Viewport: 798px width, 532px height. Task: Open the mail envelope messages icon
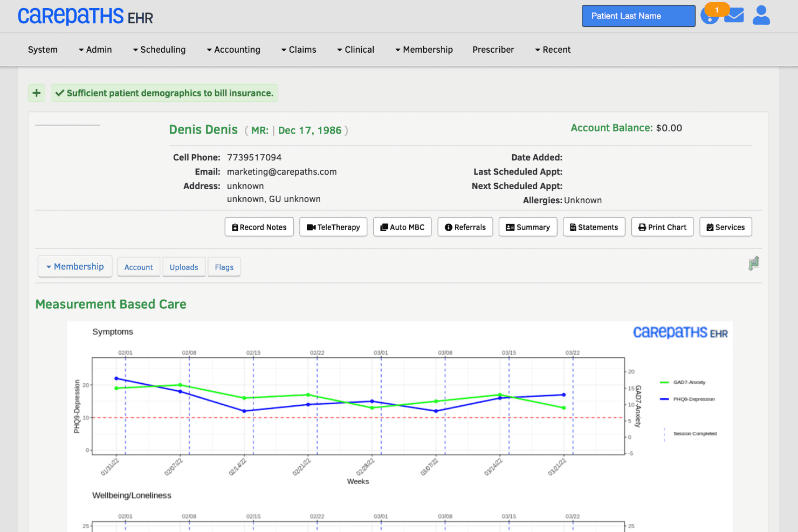(734, 16)
